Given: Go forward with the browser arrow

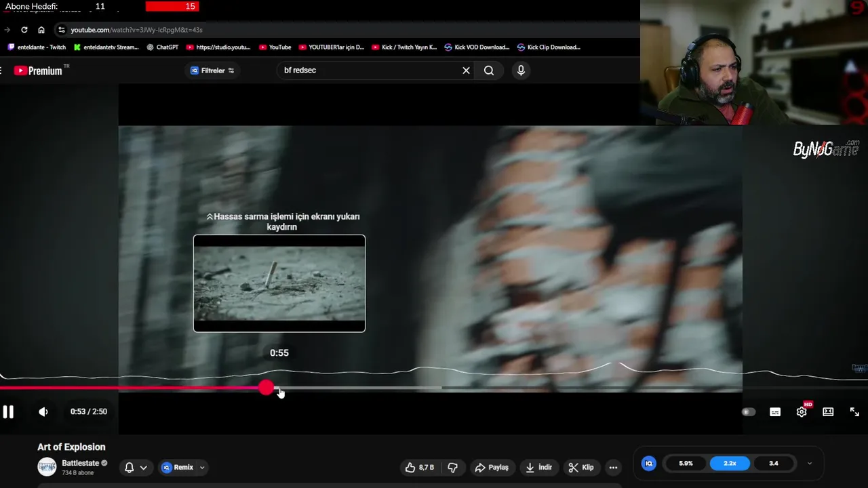Looking at the screenshot, I should [x=7, y=30].
